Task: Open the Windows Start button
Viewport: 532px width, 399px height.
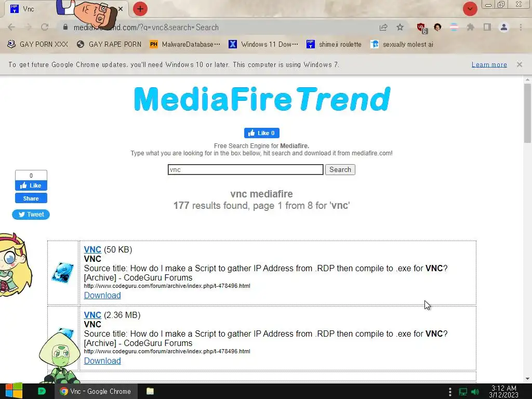Action: (x=14, y=391)
